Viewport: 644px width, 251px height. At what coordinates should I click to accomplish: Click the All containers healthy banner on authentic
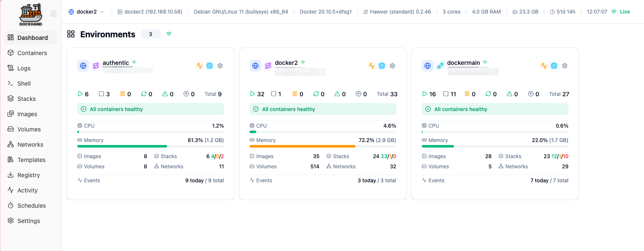pos(151,109)
